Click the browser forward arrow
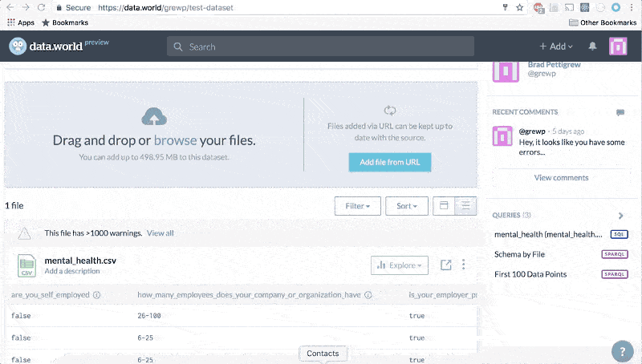The width and height of the screenshot is (642, 364). [x=26, y=7]
